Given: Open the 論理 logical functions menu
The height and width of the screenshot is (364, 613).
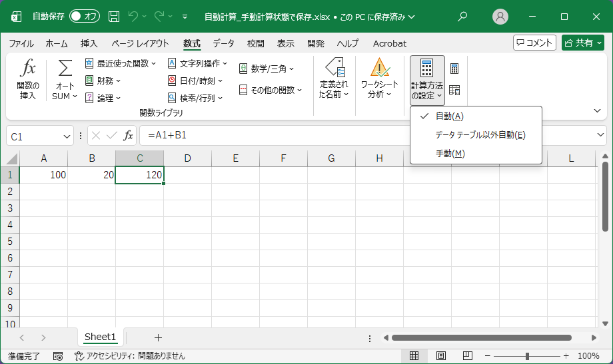Looking at the screenshot, I should tap(103, 98).
